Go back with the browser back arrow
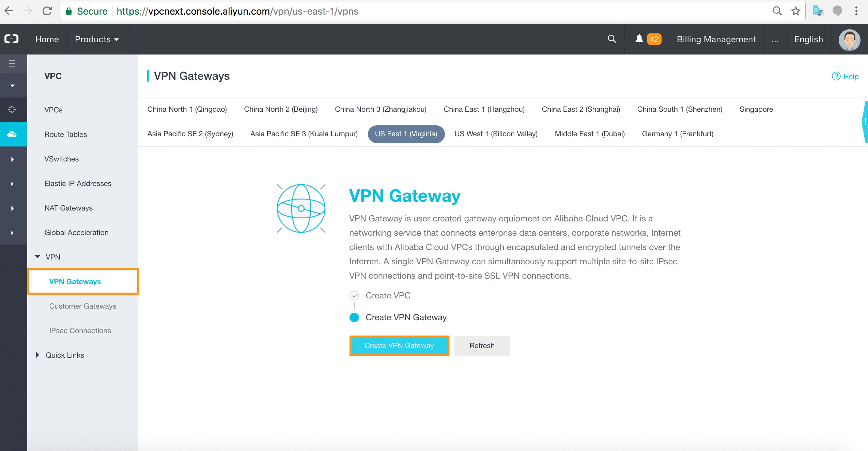Viewport: 868px width, 451px height. tap(9, 11)
